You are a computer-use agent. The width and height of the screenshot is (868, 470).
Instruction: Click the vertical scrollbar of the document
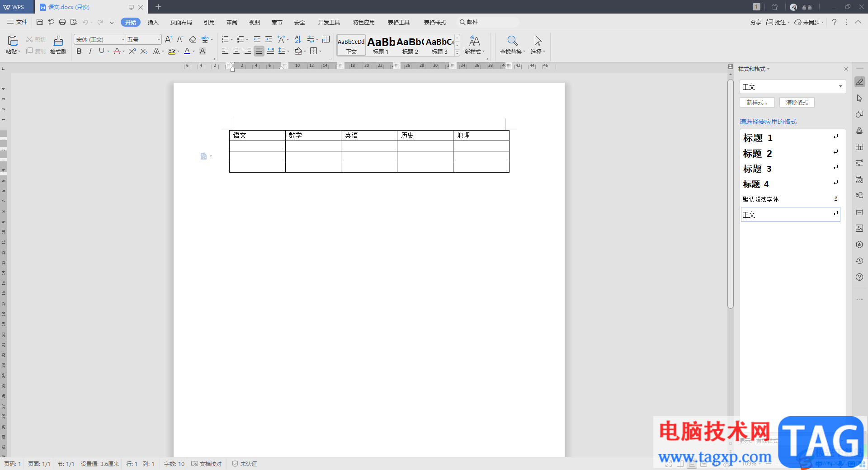(730, 194)
